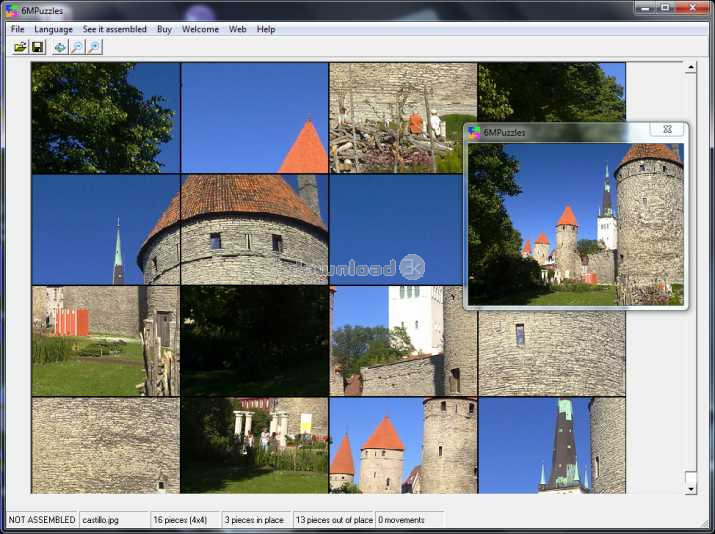The height and width of the screenshot is (534, 715).
Task: Open a puzzle with the folder icon
Action: [x=21, y=47]
